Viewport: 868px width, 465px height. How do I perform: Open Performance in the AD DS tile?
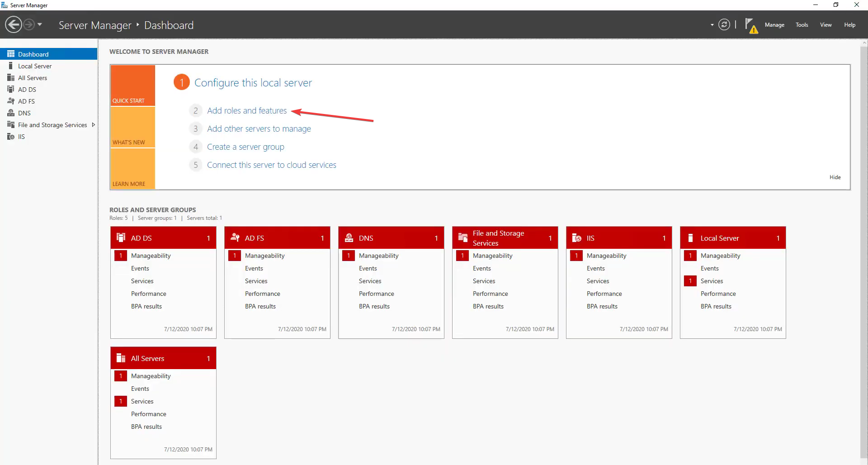pyautogui.click(x=149, y=294)
